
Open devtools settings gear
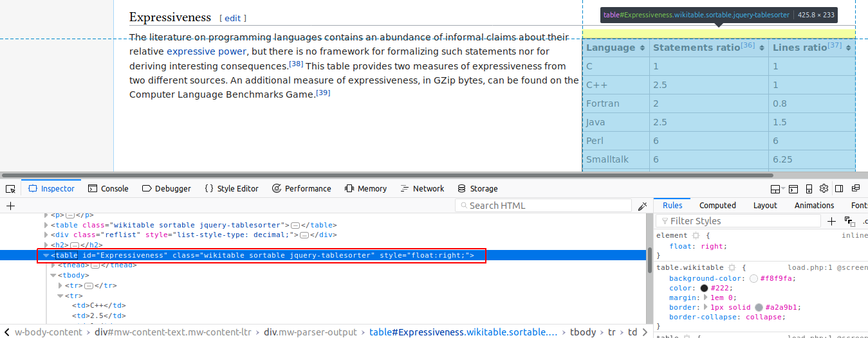tap(824, 188)
